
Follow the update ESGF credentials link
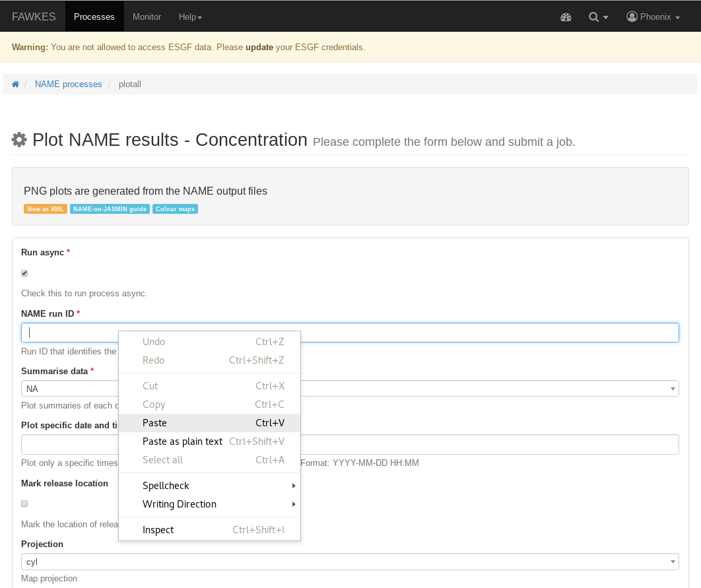coord(259,47)
